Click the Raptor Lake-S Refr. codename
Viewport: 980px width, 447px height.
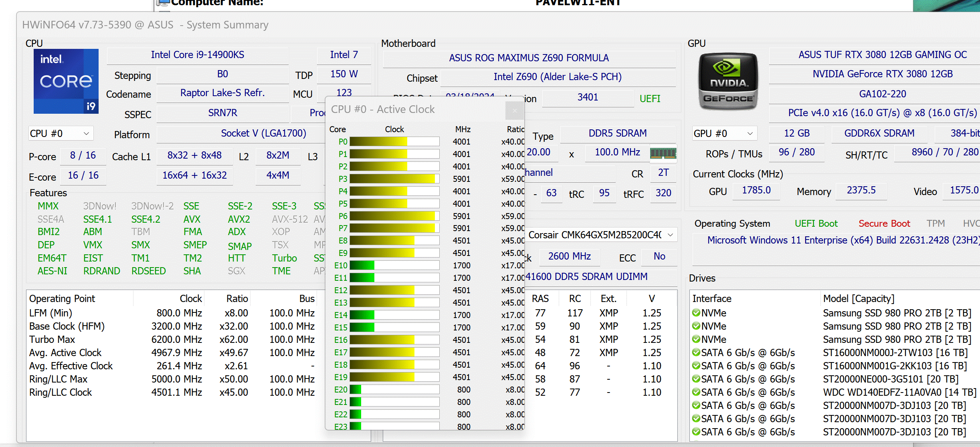(x=222, y=93)
